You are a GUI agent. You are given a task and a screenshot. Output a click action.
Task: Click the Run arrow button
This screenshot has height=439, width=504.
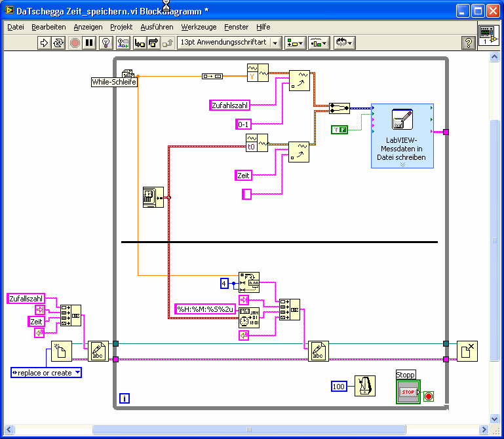[44, 43]
